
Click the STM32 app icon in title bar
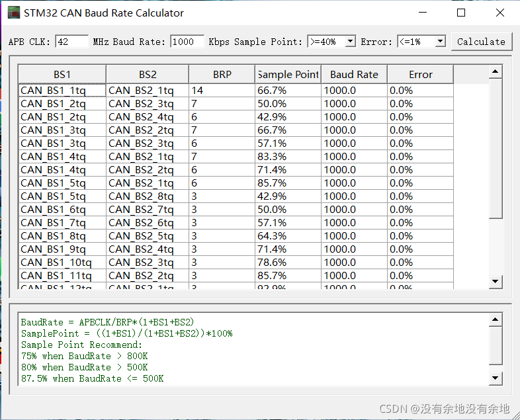13,13
